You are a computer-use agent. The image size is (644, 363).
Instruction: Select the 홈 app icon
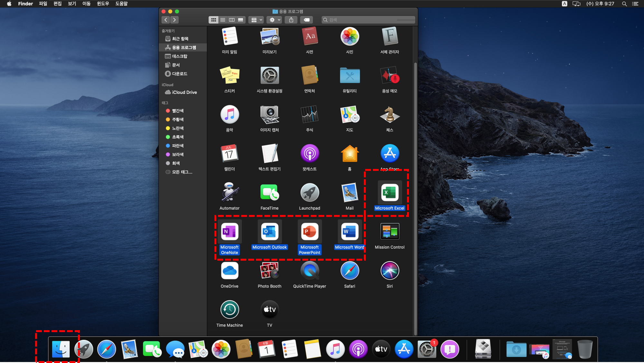click(350, 154)
